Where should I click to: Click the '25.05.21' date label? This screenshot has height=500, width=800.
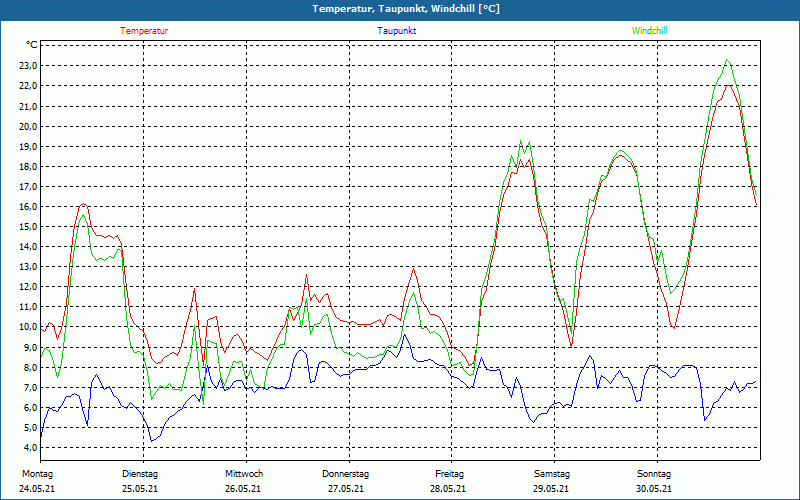tap(140, 489)
